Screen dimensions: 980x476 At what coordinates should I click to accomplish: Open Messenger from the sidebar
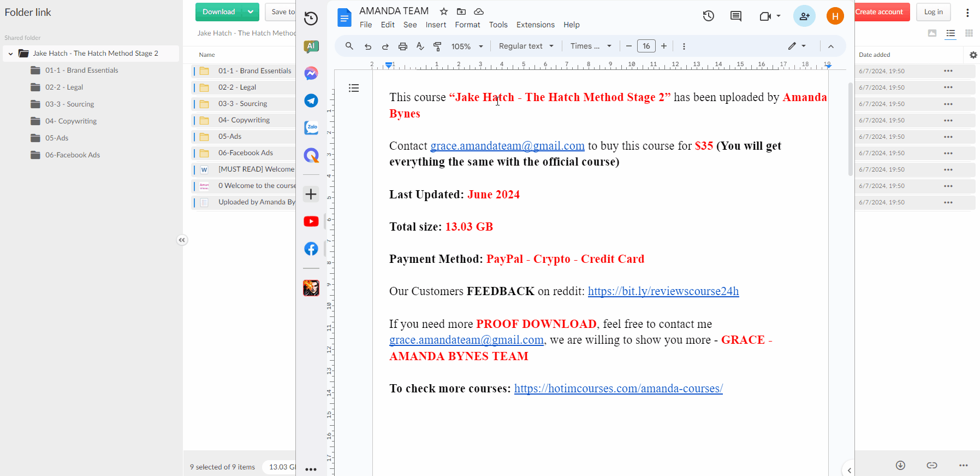click(311, 73)
